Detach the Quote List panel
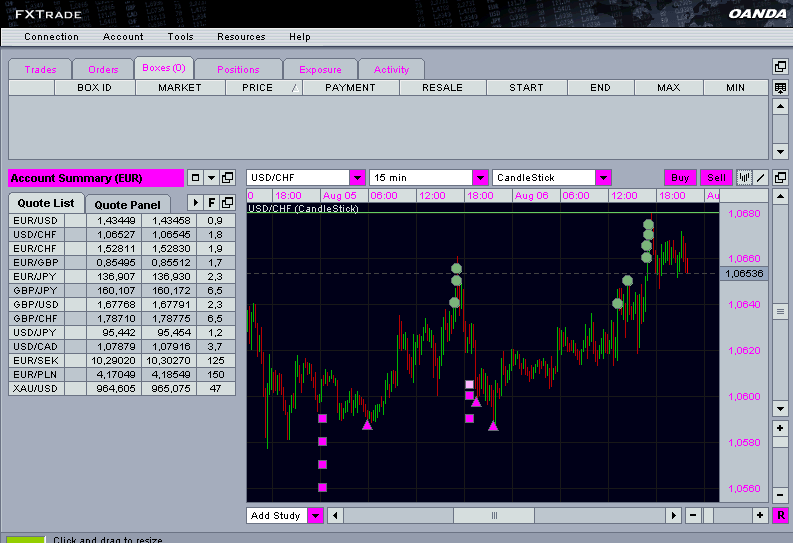This screenshot has height=543, width=793. (x=228, y=203)
